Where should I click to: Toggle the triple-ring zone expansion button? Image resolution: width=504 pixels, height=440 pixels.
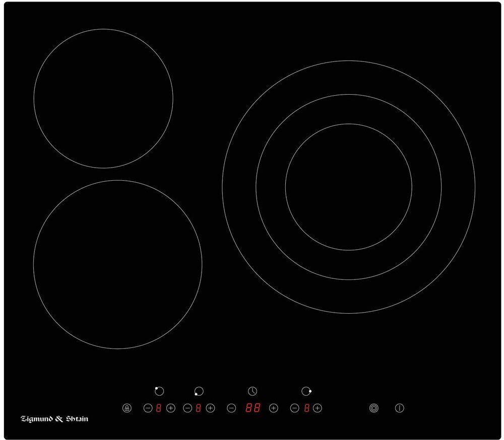[x=373, y=408]
